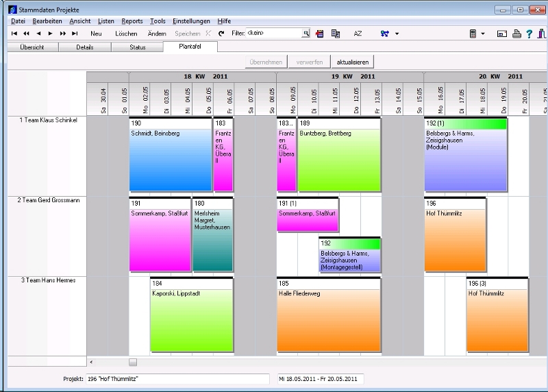Screen dimensions: 548x392
Task: Click the document list icon before AZ
Action: coord(336,34)
